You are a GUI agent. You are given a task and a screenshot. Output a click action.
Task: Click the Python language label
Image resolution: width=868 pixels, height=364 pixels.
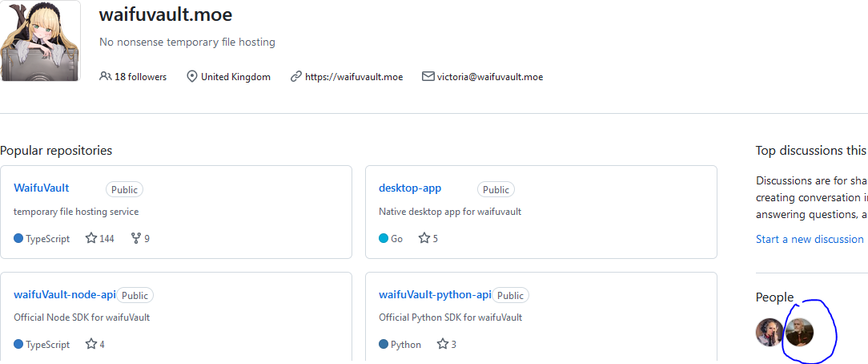click(406, 345)
